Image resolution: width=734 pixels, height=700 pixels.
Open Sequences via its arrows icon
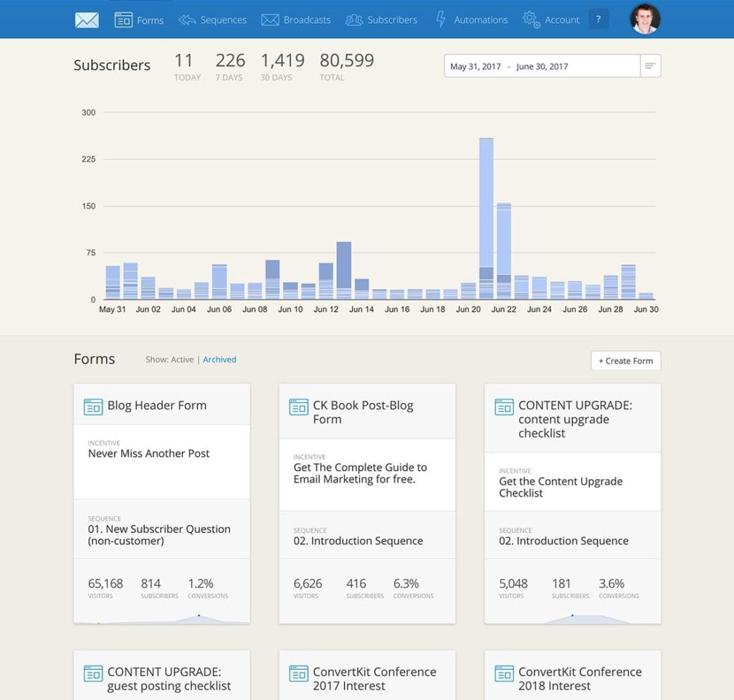coord(186,19)
